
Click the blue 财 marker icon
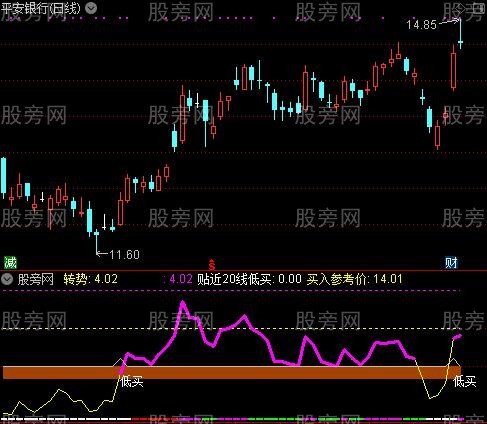click(x=451, y=263)
